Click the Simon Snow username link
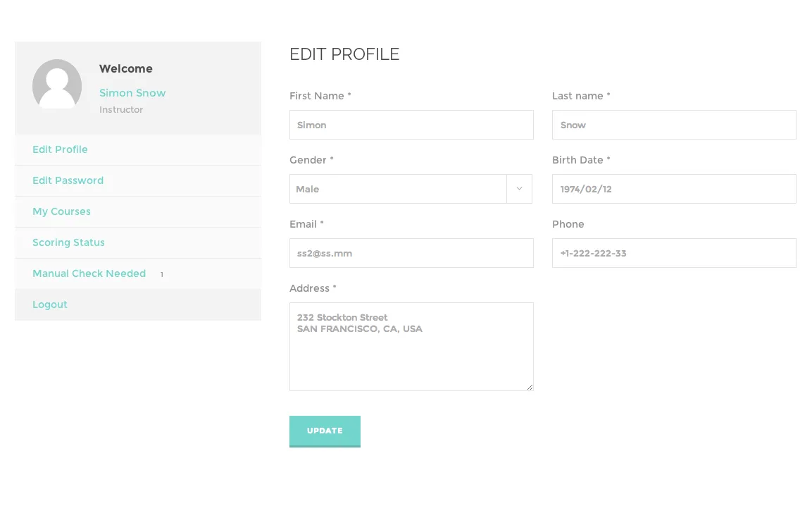Viewport: 812px width, 506px height. pyautogui.click(x=132, y=93)
